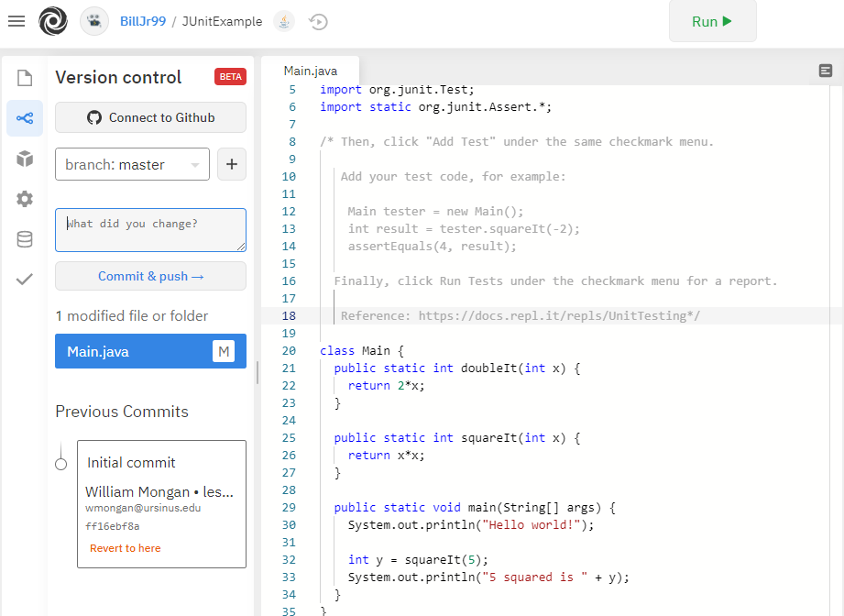Viewport: 844px width, 616px height.
Task: Run the program
Action: coord(713,21)
